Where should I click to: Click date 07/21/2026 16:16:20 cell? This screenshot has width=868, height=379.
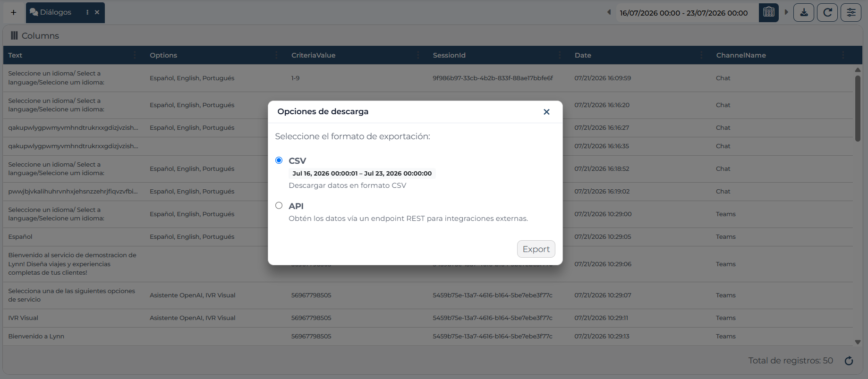(602, 105)
